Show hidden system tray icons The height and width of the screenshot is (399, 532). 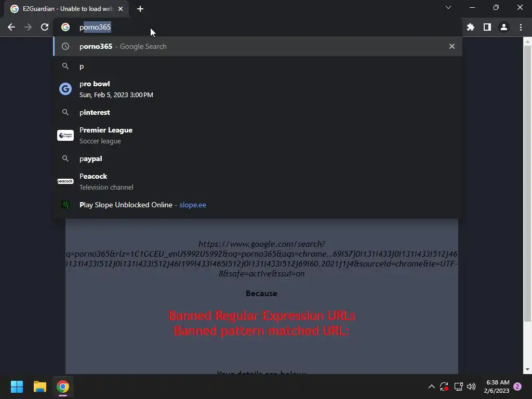click(432, 387)
